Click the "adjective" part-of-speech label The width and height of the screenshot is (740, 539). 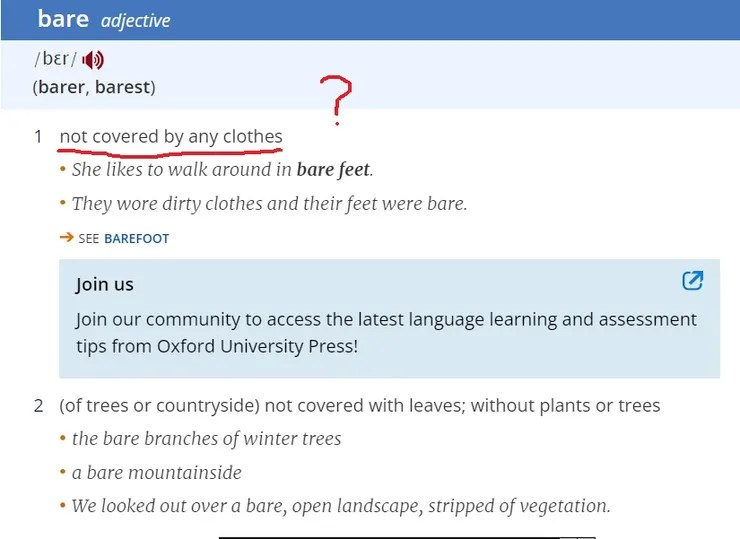click(135, 20)
